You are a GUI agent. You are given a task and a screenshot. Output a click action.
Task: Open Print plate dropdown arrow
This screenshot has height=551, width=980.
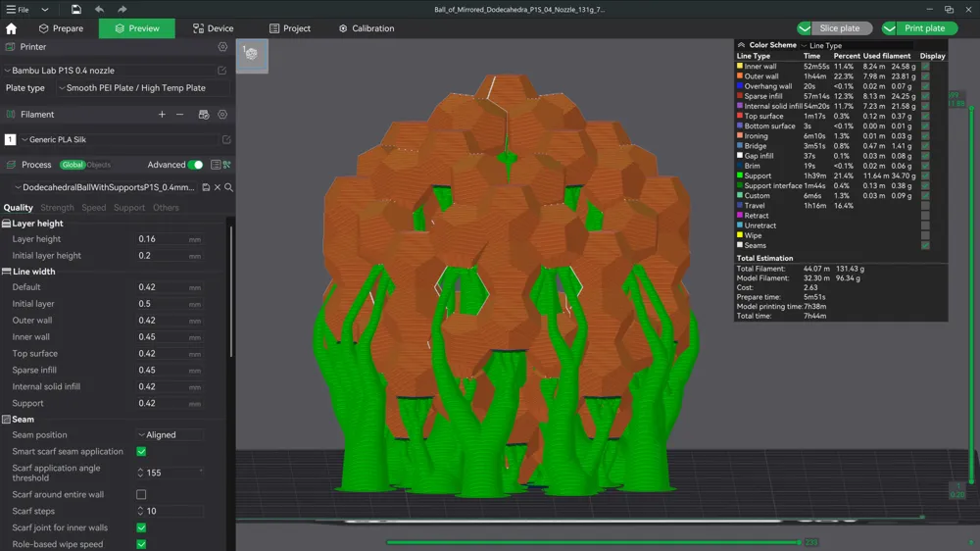(889, 28)
